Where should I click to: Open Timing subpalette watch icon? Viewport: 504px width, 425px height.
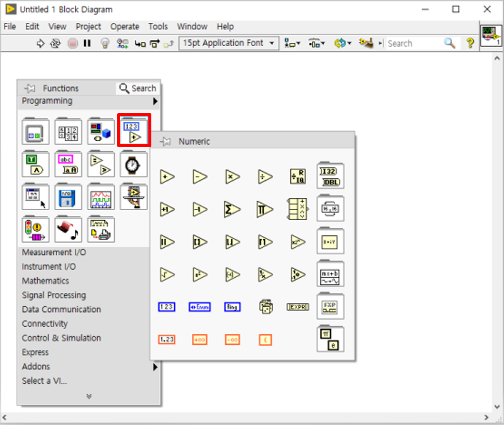pos(134,164)
